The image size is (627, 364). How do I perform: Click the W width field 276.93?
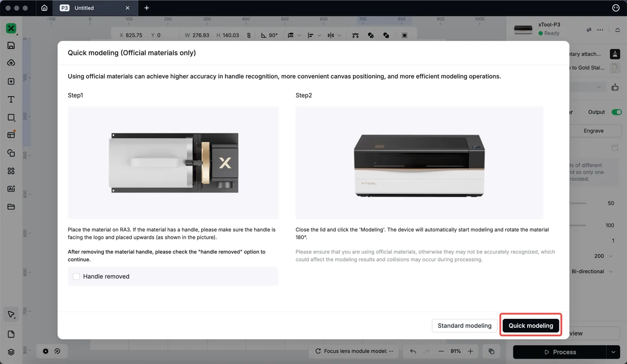pos(201,35)
